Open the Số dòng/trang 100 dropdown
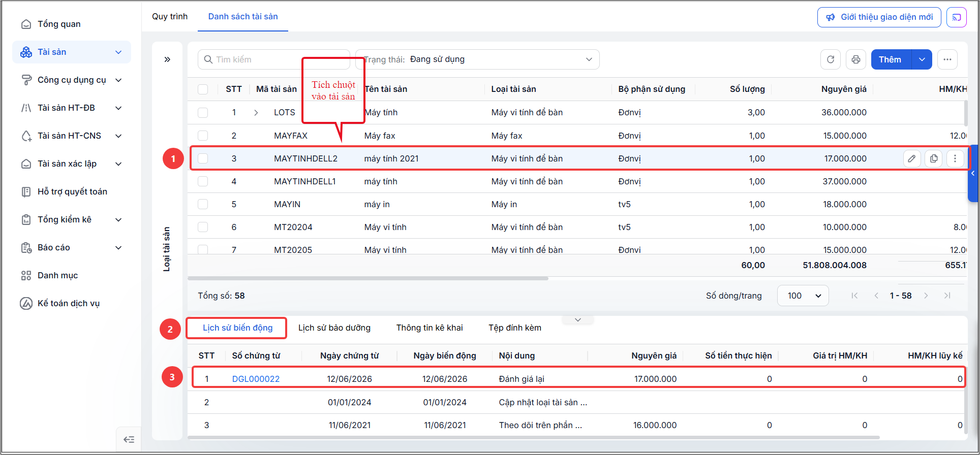 click(x=803, y=296)
